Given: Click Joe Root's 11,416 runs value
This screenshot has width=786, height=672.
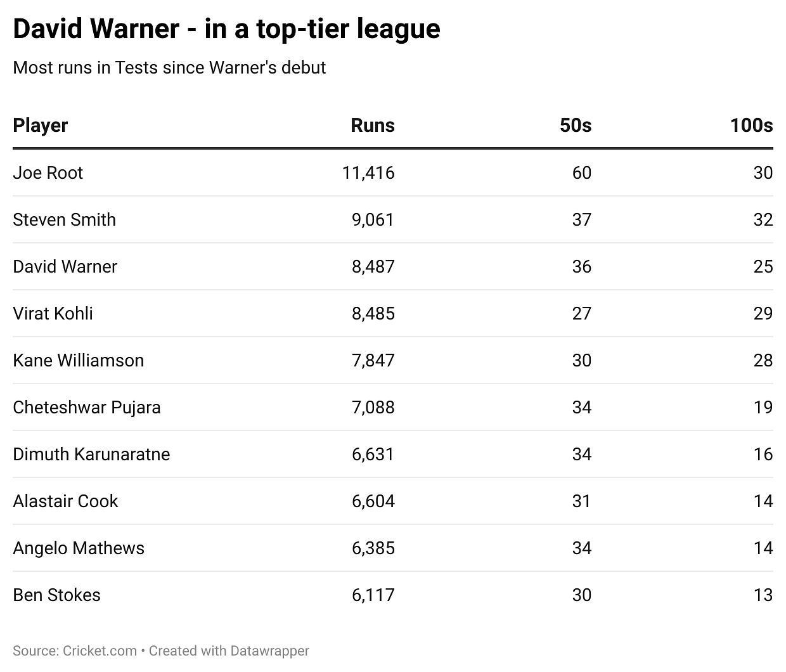Looking at the screenshot, I should tap(368, 172).
